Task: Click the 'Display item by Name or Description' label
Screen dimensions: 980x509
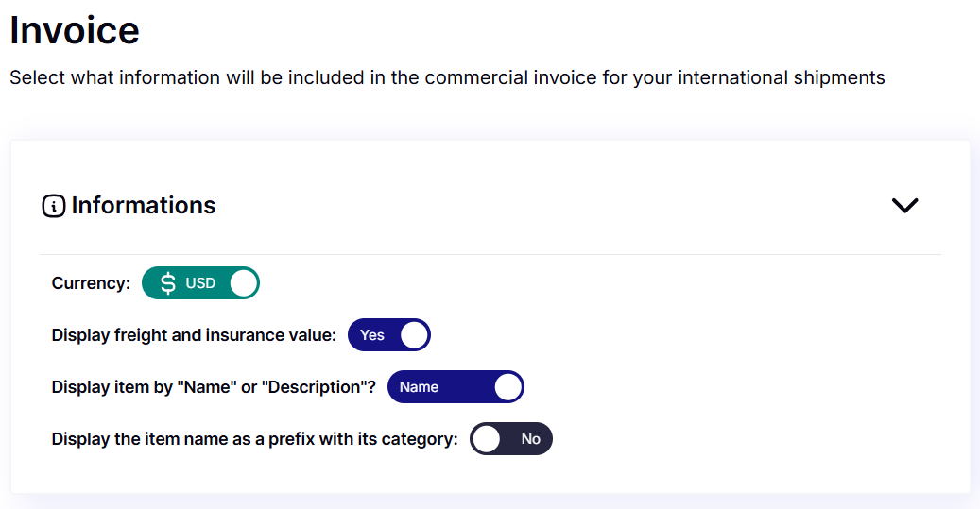Action: (x=214, y=386)
